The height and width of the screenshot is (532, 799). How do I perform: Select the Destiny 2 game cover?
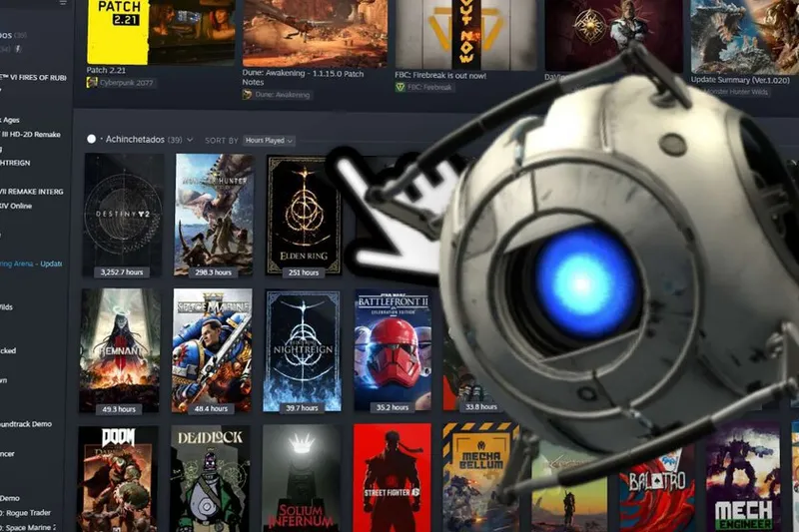[x=123, y=215]
